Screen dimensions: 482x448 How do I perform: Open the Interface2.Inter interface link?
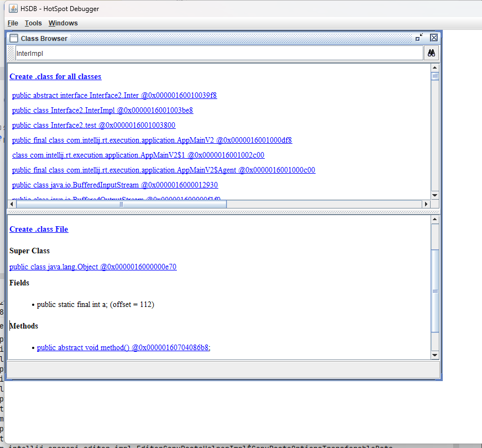(114, 95)
